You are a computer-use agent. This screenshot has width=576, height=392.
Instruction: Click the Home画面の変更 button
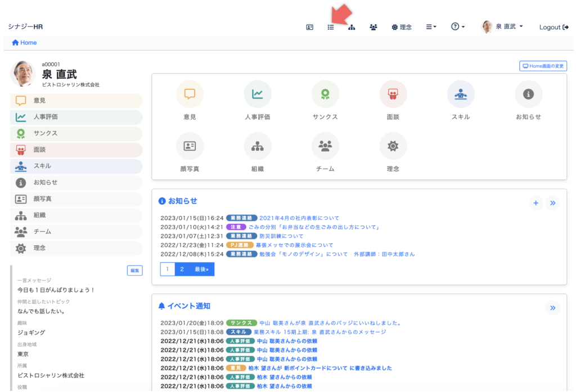pyautogui.click(x=543, y=66)
